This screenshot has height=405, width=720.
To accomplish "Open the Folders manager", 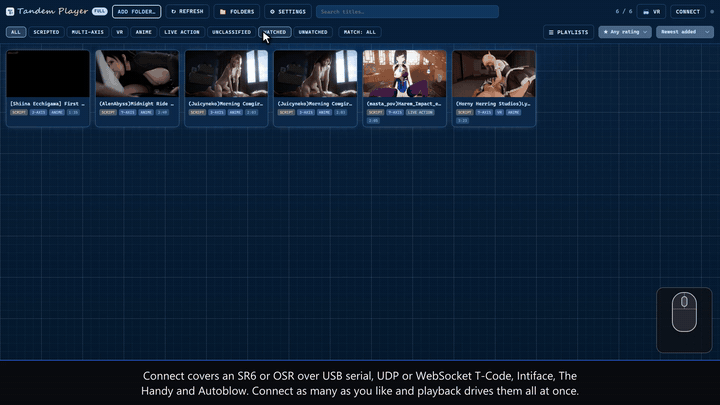I will pyautogui.click(x=237, y=11).
